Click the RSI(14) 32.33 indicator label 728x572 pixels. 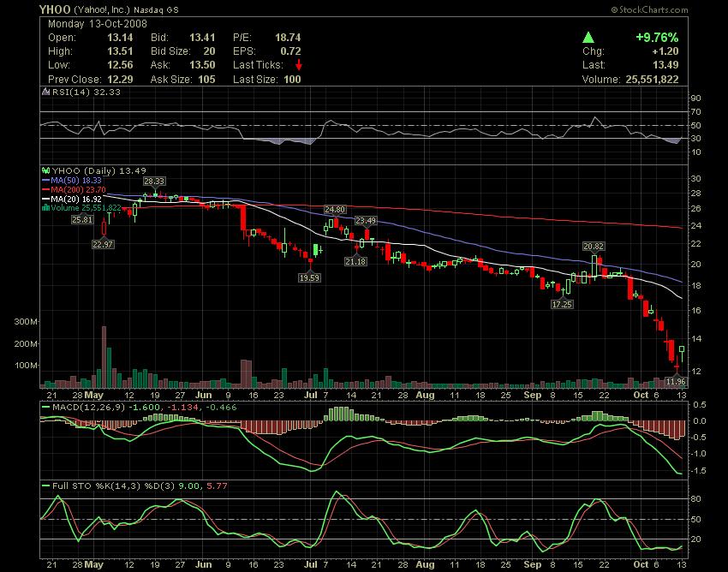[86, 92]
